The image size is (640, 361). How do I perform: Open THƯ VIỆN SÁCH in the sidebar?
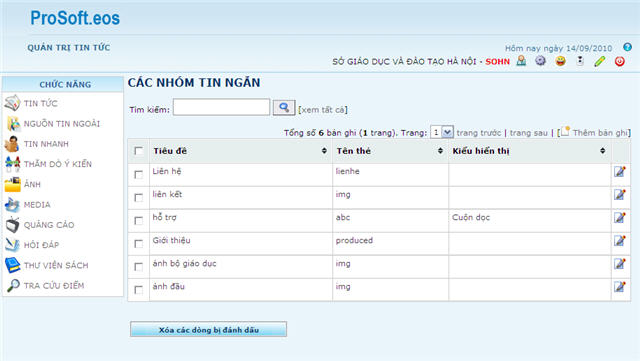[x=56, y=265]
